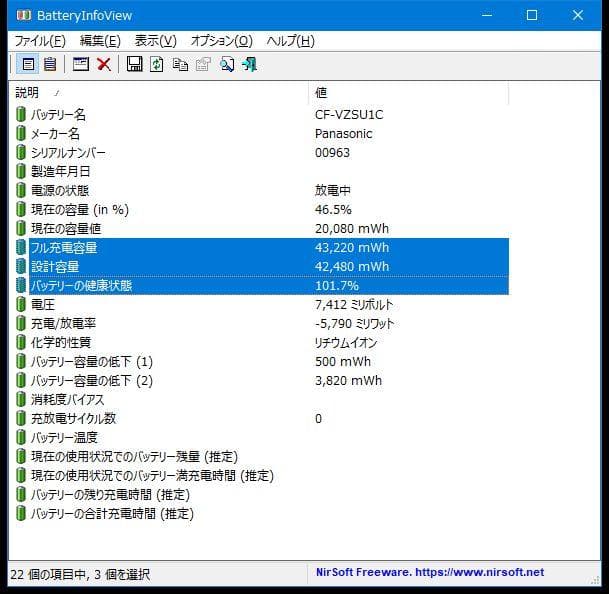Select the バッテリー残量 (推定) row
This screenshot has height=594, width=609.
pos(262,457)
